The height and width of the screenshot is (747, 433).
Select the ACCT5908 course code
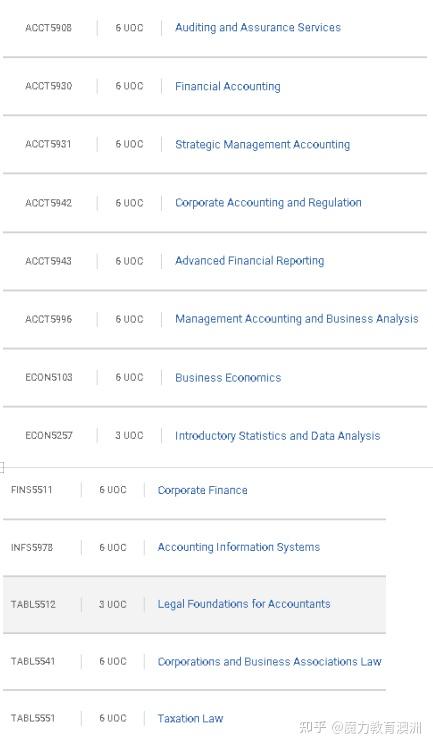click(49, 28)
